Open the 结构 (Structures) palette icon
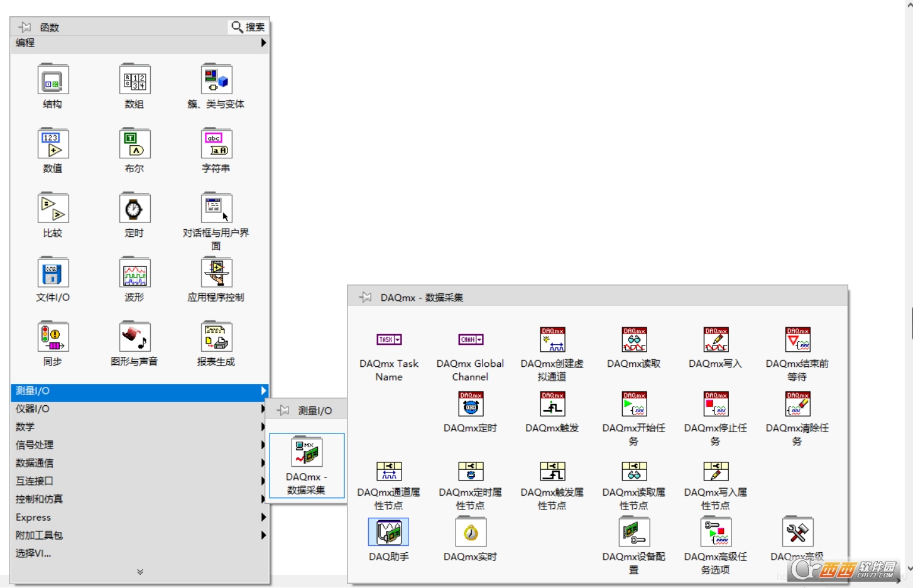Image resolution: width=913 pixels, height=588 pixels. pos(53,80)
